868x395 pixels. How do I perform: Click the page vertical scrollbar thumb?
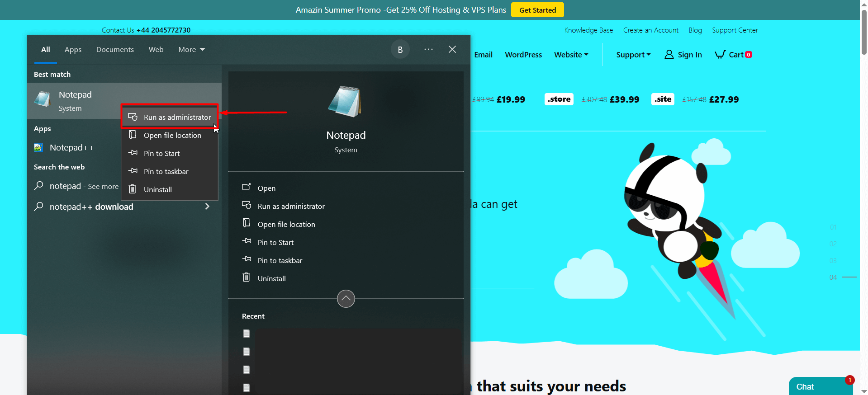(864, 32)
